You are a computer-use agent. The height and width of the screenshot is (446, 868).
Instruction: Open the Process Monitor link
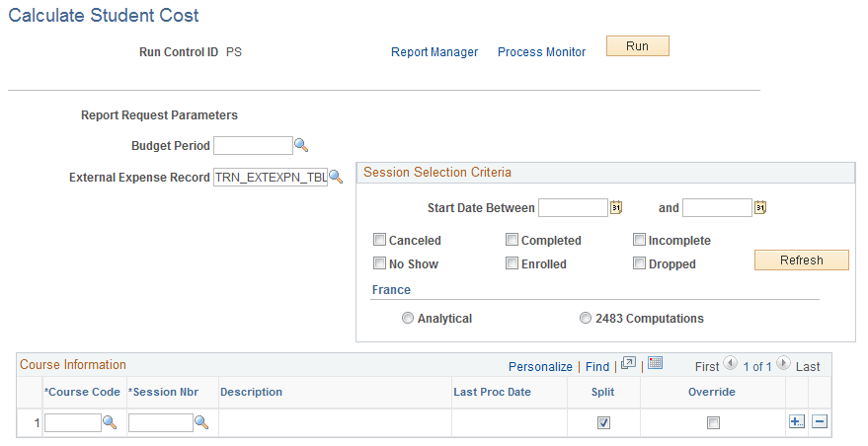click(541, 52)
